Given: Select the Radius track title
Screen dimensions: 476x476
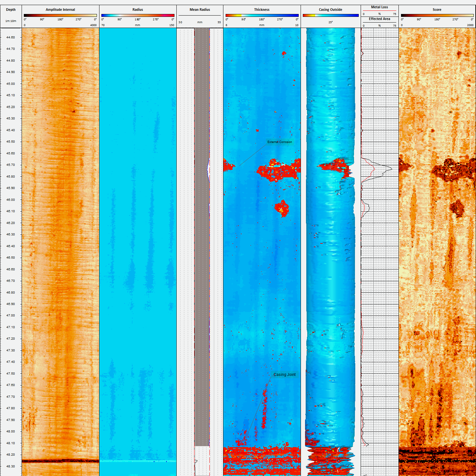Looking at the screenshot, I should pos(138,10).
